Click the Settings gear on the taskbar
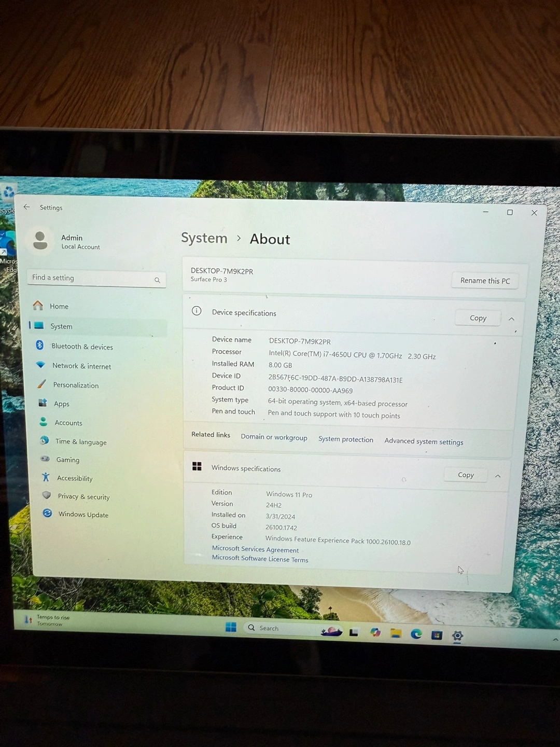Screen dimensions: 560x747 457,635
